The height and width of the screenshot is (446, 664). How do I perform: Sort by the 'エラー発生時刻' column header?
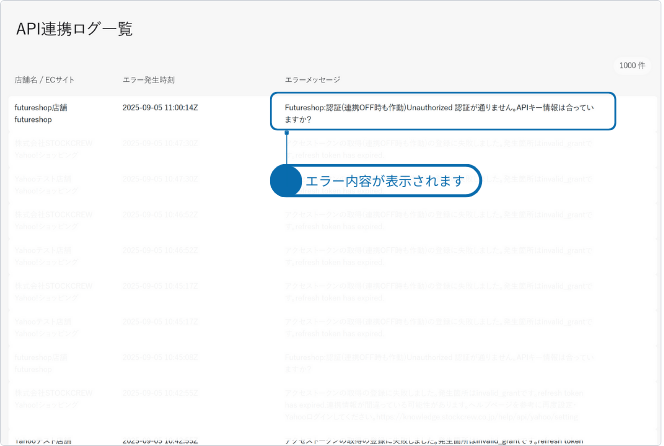pos(148,79)
